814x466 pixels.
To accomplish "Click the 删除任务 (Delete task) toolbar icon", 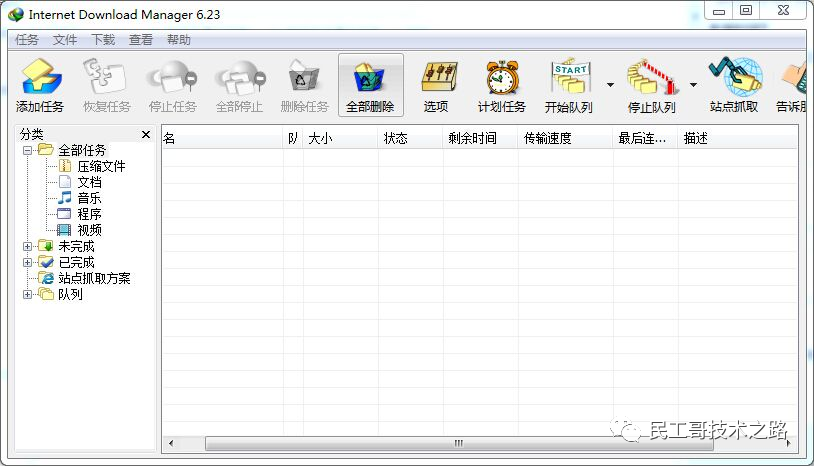I will [305, 85].
